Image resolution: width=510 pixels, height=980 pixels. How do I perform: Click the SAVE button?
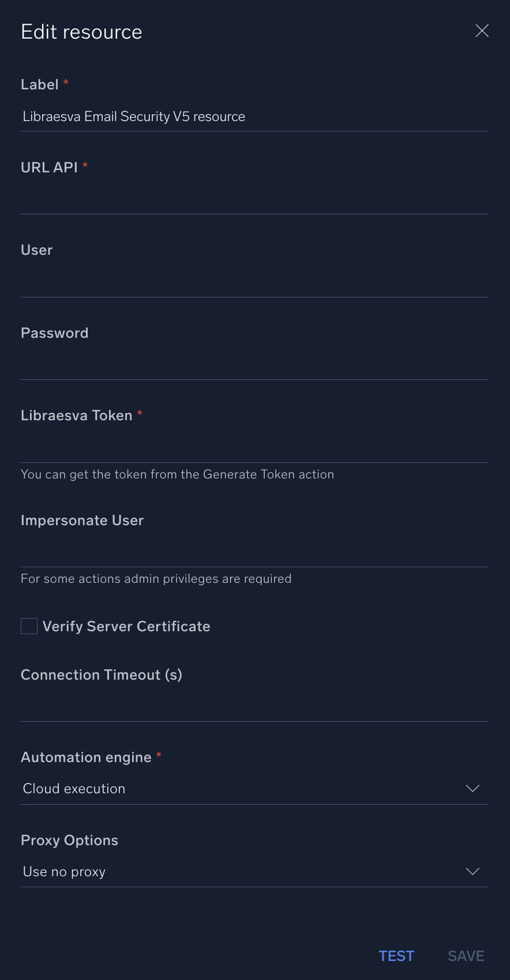point(466,956)
